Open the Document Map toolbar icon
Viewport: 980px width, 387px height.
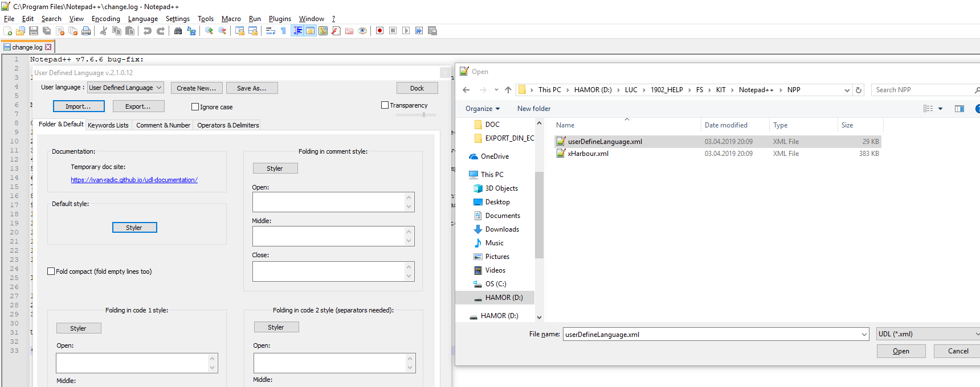tap(323, 31)
